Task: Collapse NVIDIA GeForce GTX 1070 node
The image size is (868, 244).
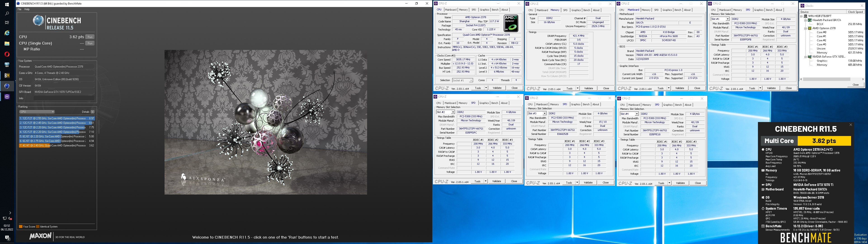Action: click(x=806, y=57)
